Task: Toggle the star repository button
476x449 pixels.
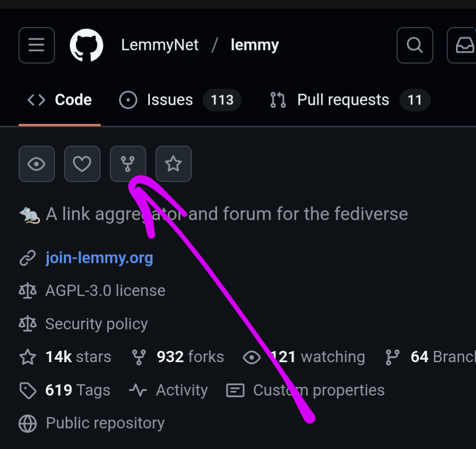Action: click(174, 164)
